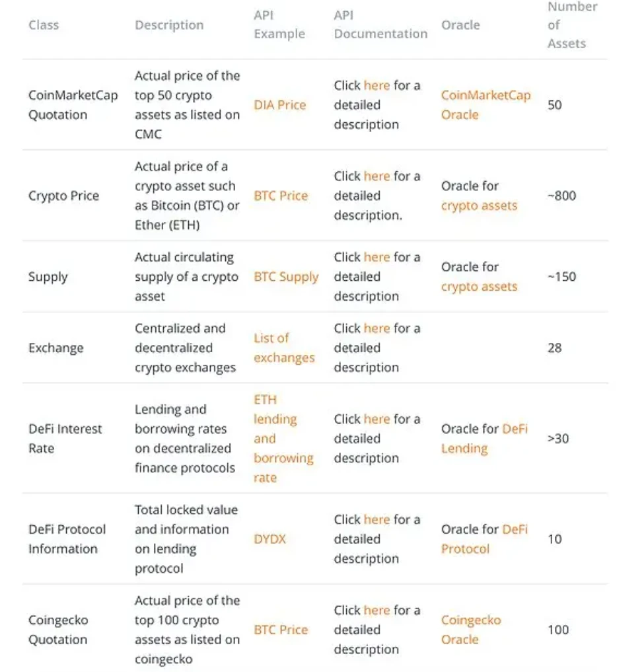Click BTC Price link in Coingecko Quotation row
This screenshot has height=672, width=644.
(281, 630)
